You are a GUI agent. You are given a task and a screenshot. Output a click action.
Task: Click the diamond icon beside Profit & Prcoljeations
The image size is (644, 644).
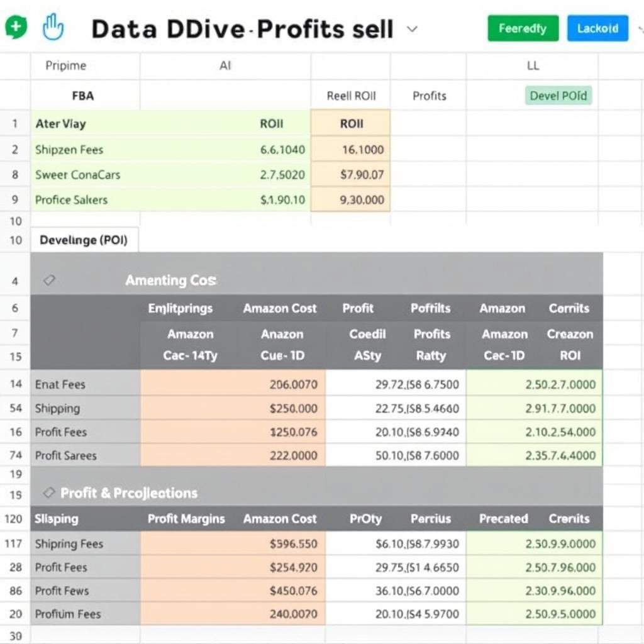(50, 494)
